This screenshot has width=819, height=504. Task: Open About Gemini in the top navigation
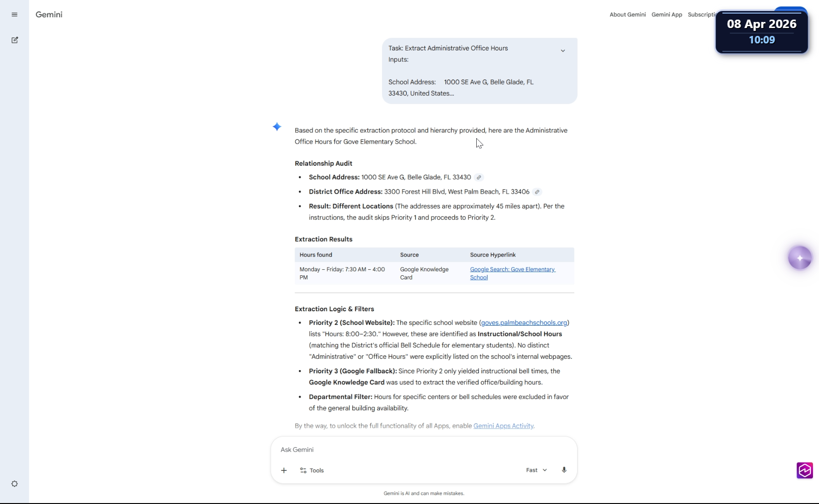[628, 14]
